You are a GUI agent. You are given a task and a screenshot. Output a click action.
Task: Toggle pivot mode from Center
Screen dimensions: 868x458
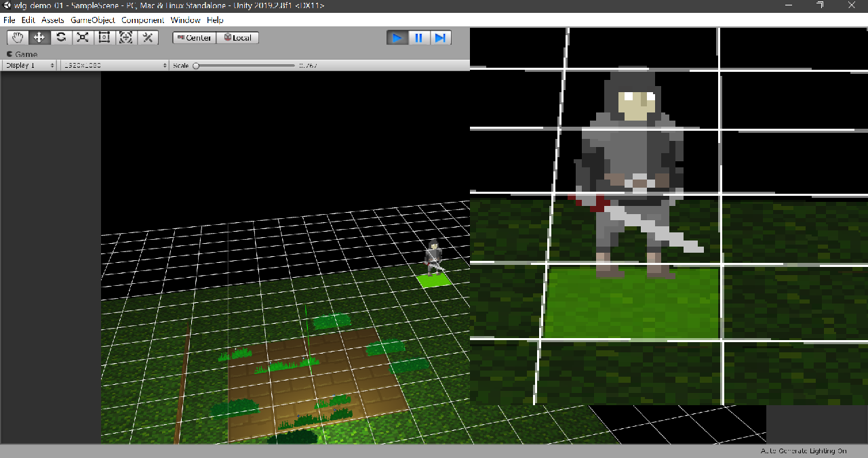(194, 37)
